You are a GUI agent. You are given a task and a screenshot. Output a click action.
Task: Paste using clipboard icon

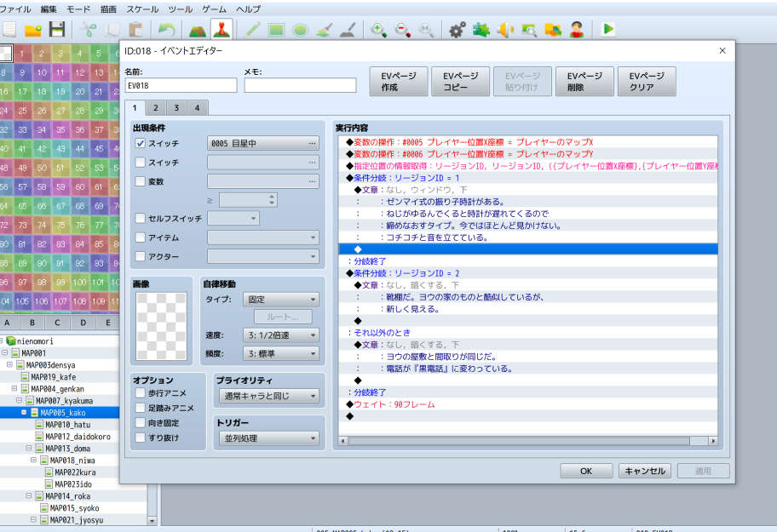click(135, 30)
